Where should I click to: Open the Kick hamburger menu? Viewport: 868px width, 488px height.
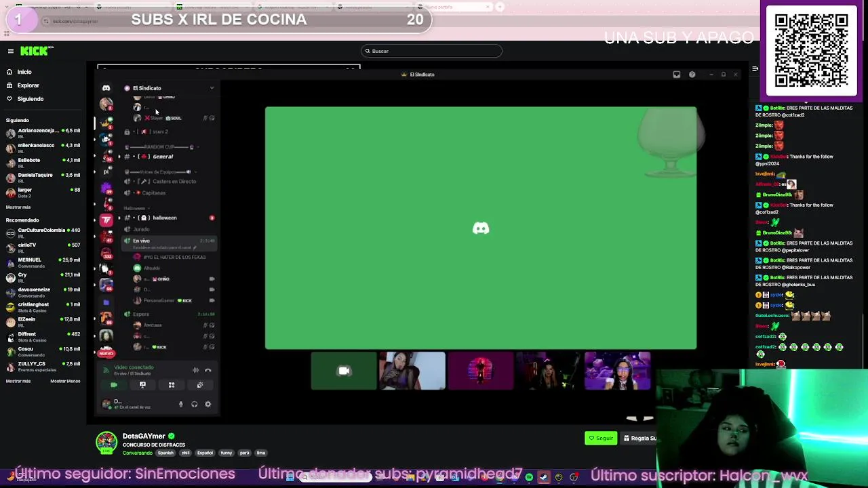(x=11, y=51)
